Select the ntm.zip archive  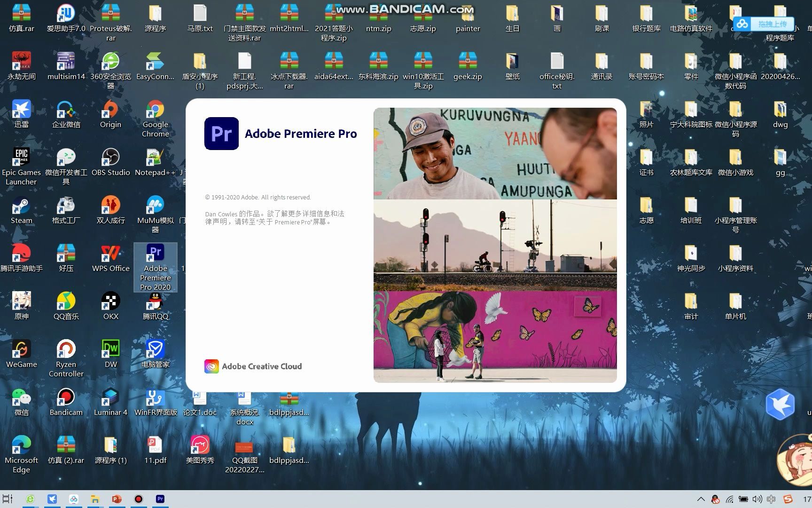click(379, 18)
